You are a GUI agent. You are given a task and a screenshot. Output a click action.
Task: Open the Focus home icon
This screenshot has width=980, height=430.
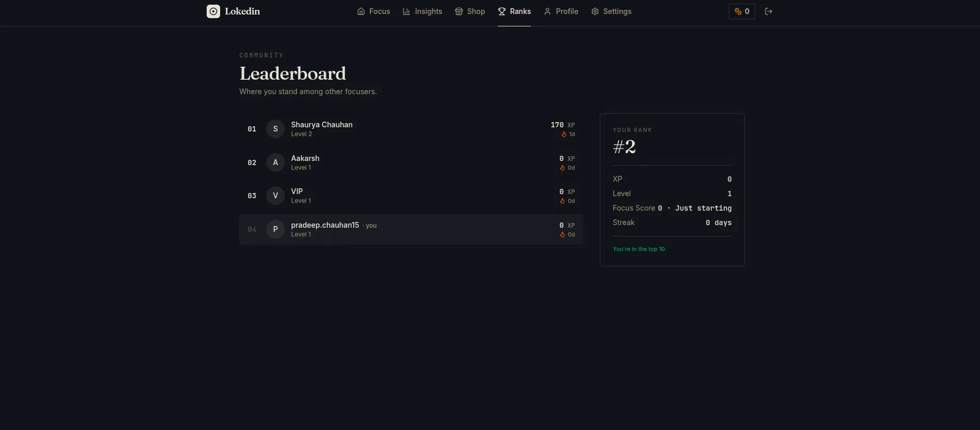click(361, 11)
